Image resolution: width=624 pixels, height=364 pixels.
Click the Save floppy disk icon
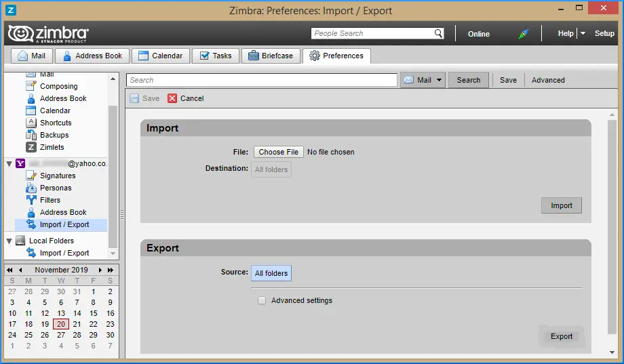[134, 98]
